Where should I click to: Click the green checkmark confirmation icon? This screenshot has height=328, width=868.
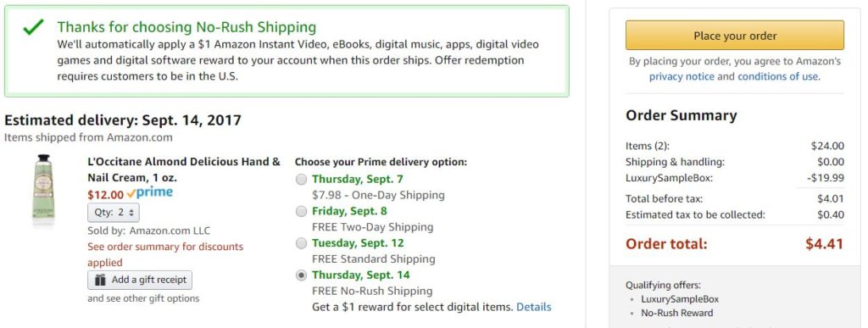33,27
